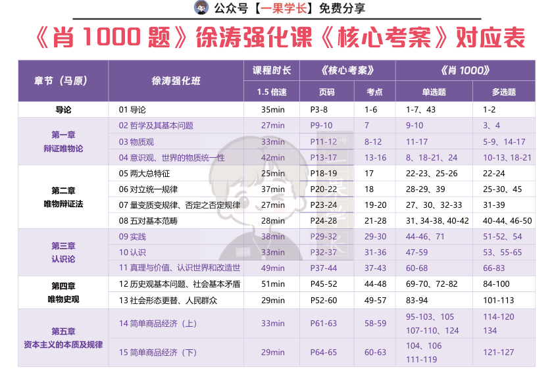554x392 pixels.
Task: Click the 导论 chapter cell
Action: pos(63,110)
